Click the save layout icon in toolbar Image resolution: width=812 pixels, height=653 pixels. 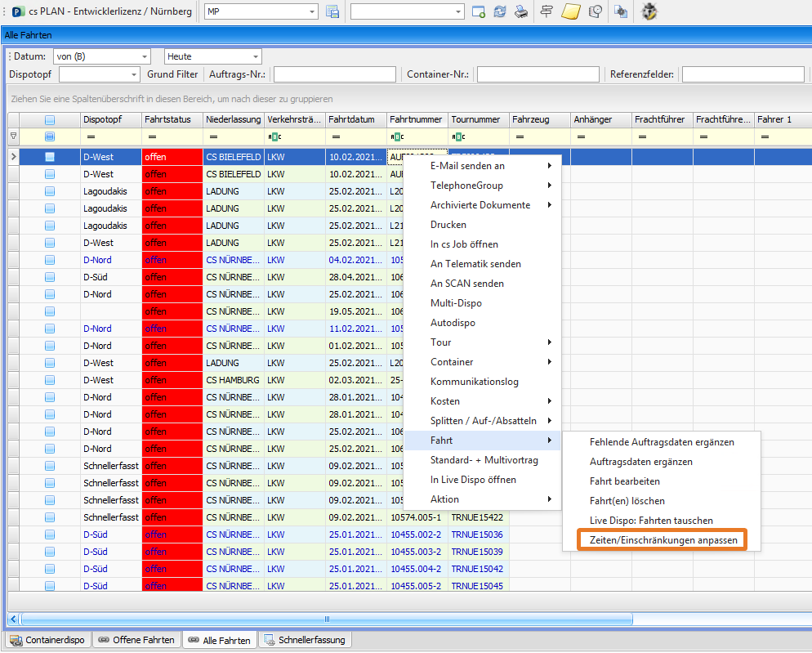[332, 11]
